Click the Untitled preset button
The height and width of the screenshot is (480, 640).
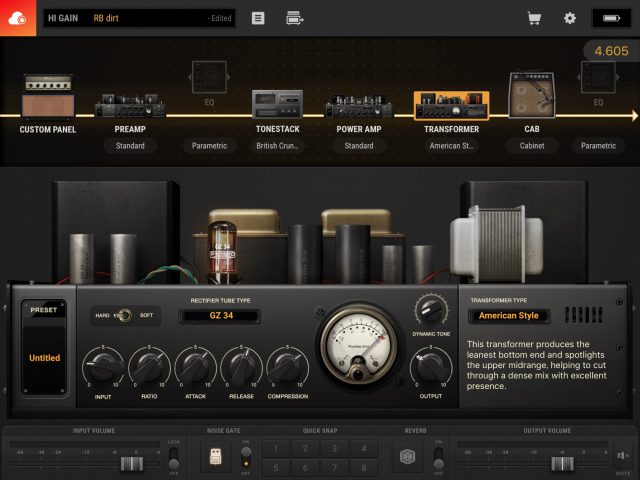(x=44, y=357)
